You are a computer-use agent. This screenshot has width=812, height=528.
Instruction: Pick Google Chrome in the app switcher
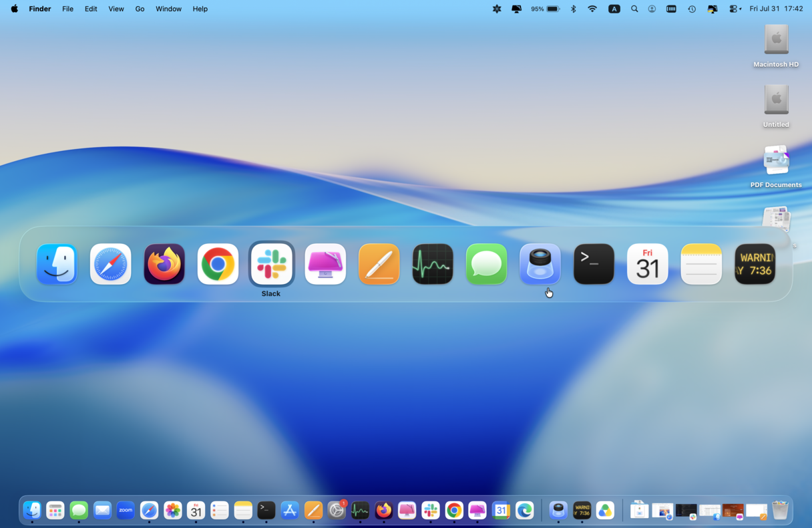[x=218, y=264]
